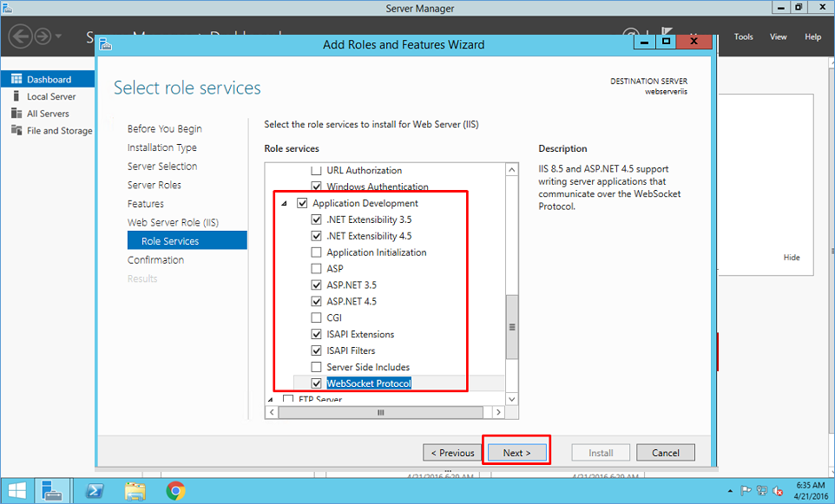
Task: Check the URL Authorization checkbox
Action: coord(316,170)
